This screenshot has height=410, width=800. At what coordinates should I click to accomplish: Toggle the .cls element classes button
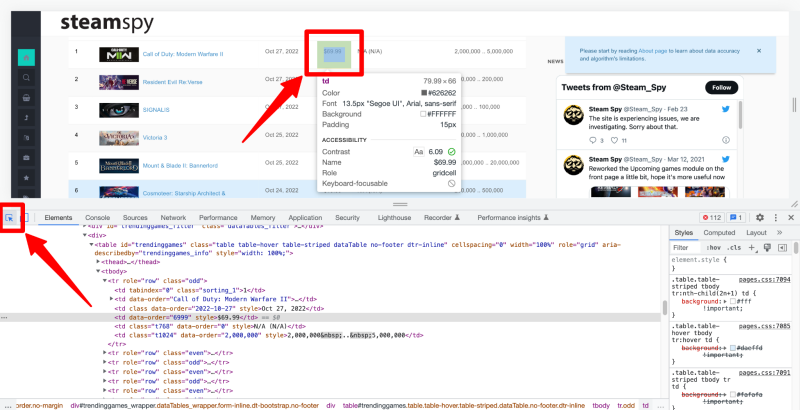click(734, 248)
